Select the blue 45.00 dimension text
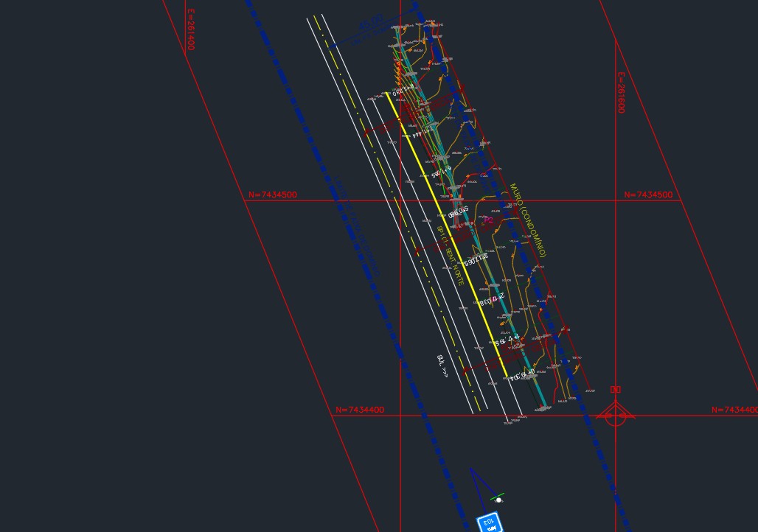758x532 pixels. pyautogui.click(x=370, y=25)
